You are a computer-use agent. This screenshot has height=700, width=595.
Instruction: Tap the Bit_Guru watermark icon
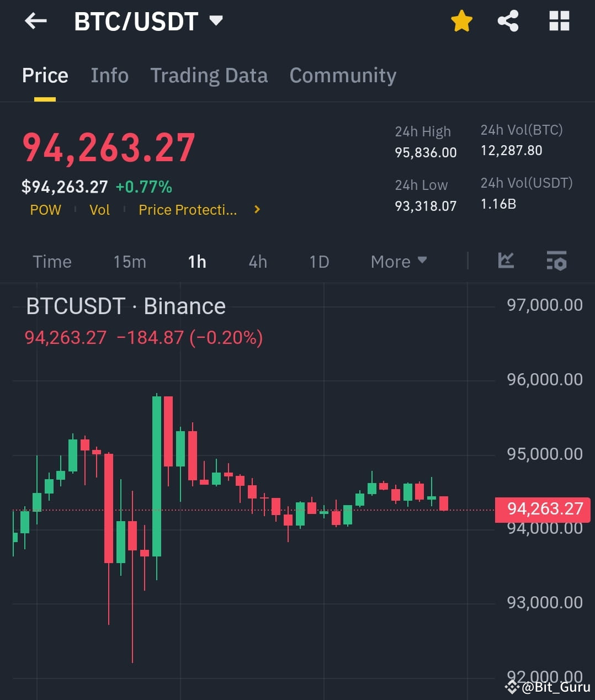tap(512, 687)
